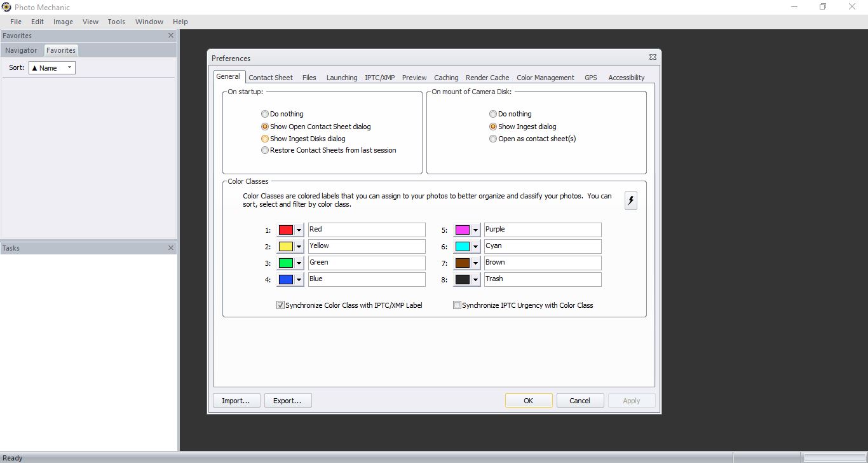The height and width of the screenshot is (463, 868).
Task: Open color dropdown arrow for class 5 Purple
Action: click(x=475, y=230)
